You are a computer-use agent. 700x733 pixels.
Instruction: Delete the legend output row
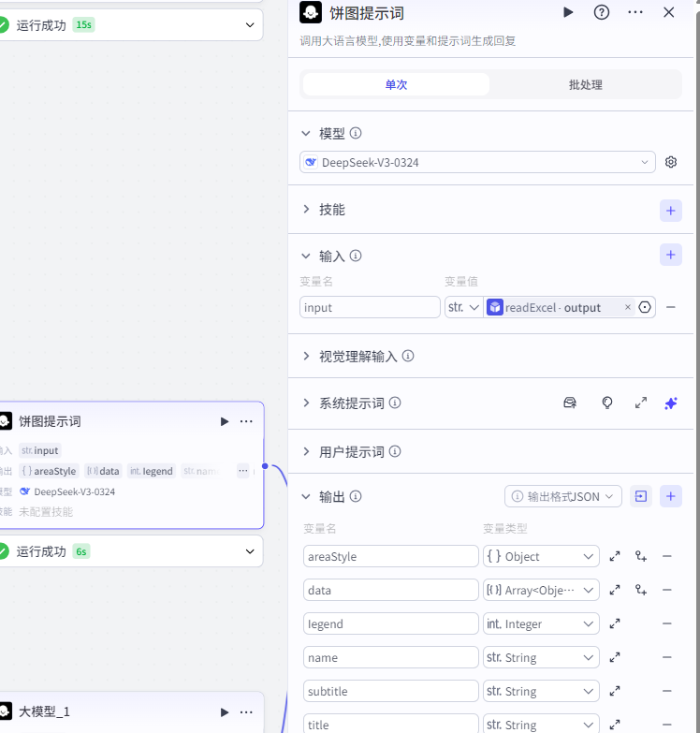point(667,623)
